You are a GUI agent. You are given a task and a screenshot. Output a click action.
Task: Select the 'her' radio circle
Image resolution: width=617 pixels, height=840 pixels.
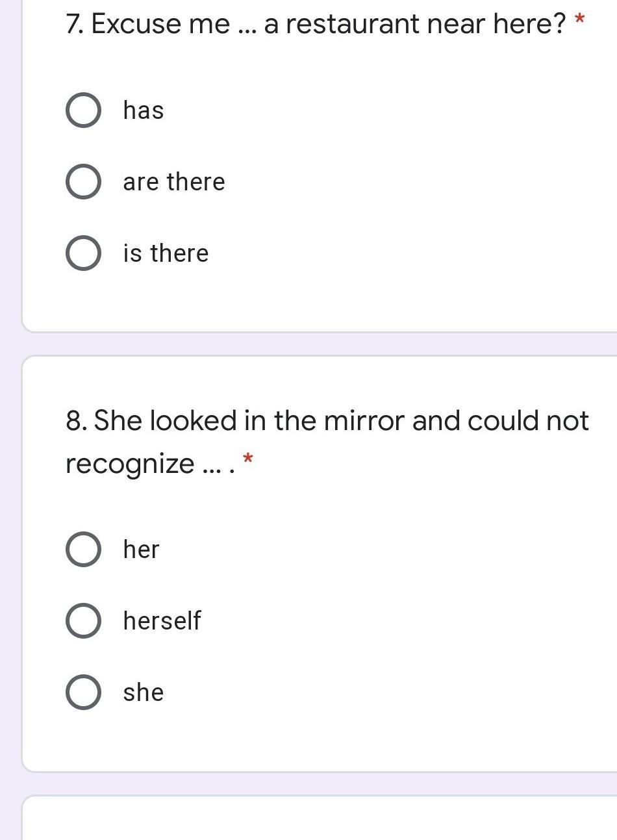83,550
